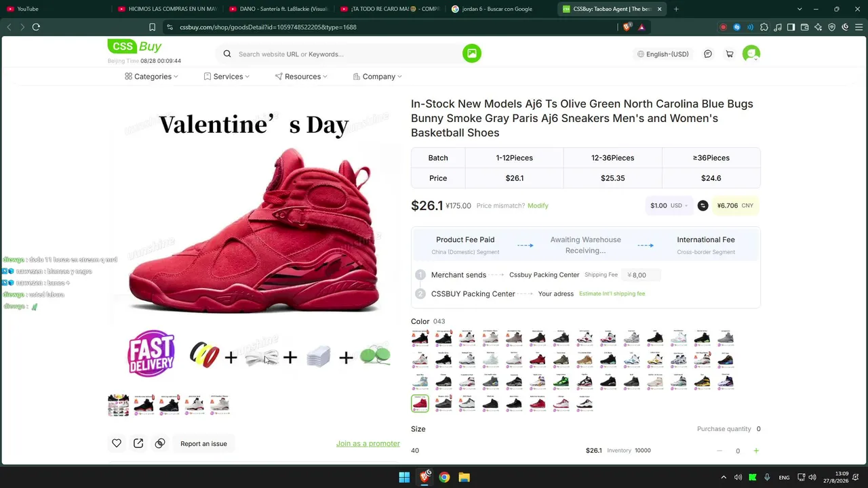Open the English-(USD) language selector

coord(663,54)
